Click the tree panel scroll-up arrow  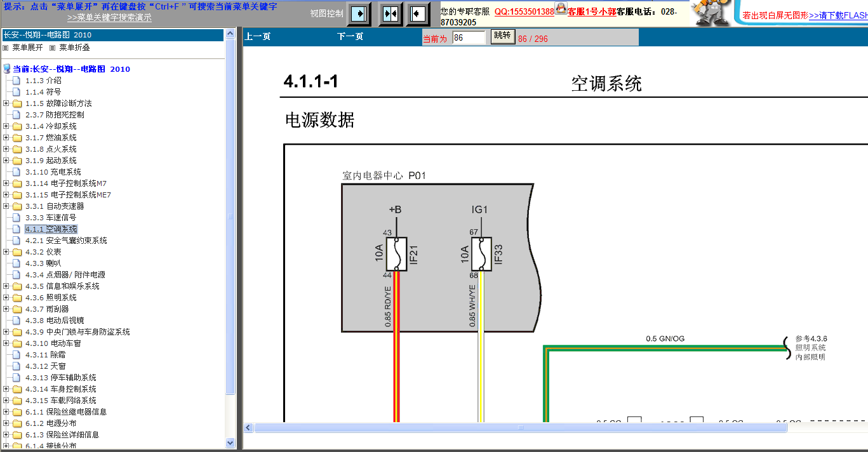coord(230,34)
